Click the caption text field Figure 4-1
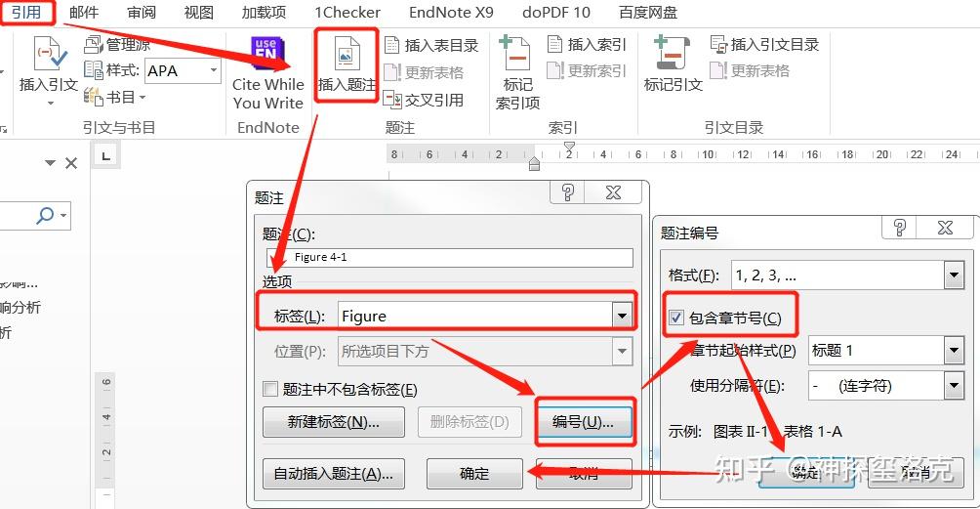980x509 pixels. (449, 257)
